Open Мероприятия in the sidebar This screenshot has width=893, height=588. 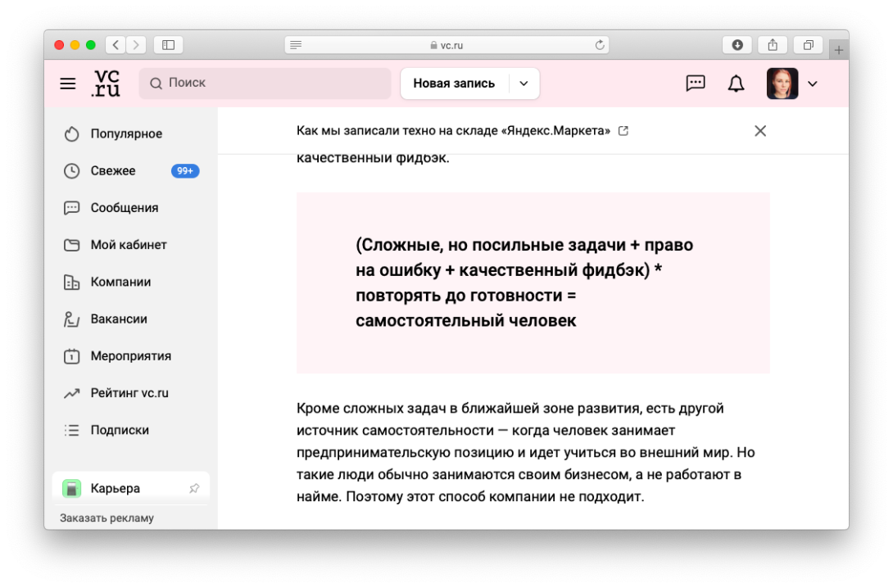tap(131, 356)
